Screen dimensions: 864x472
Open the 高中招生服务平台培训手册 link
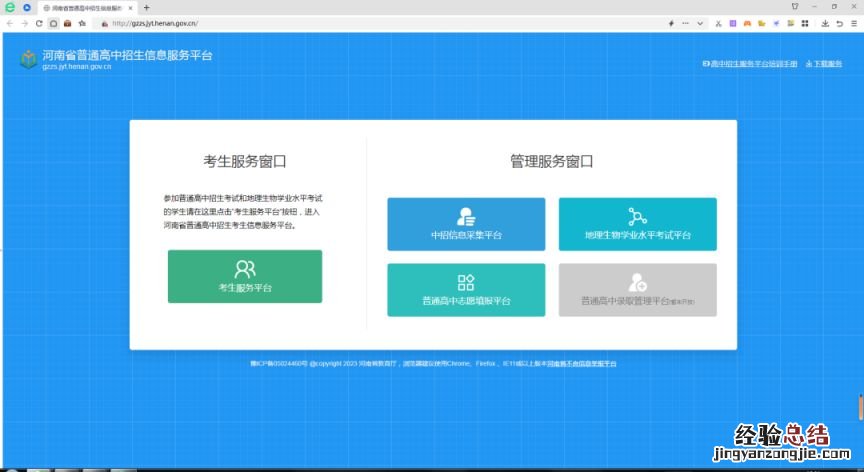point(750,63)
